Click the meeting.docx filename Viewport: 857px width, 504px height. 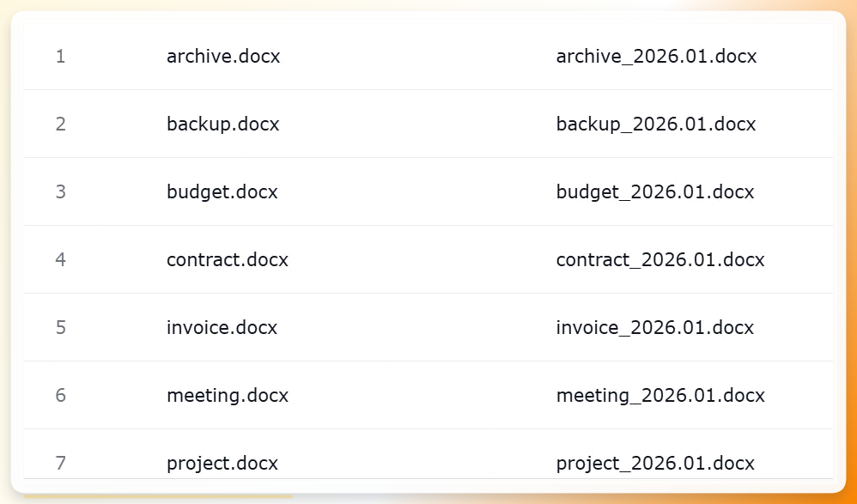coord(228,395)
